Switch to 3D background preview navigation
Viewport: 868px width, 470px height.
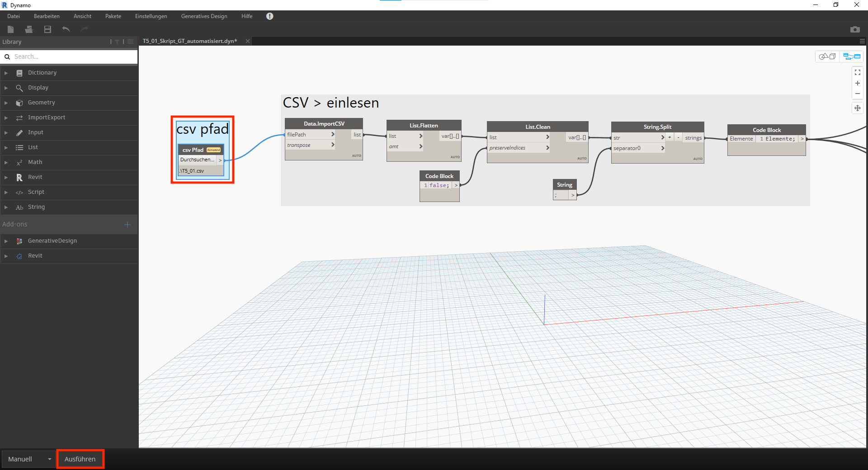click(827, 56)
